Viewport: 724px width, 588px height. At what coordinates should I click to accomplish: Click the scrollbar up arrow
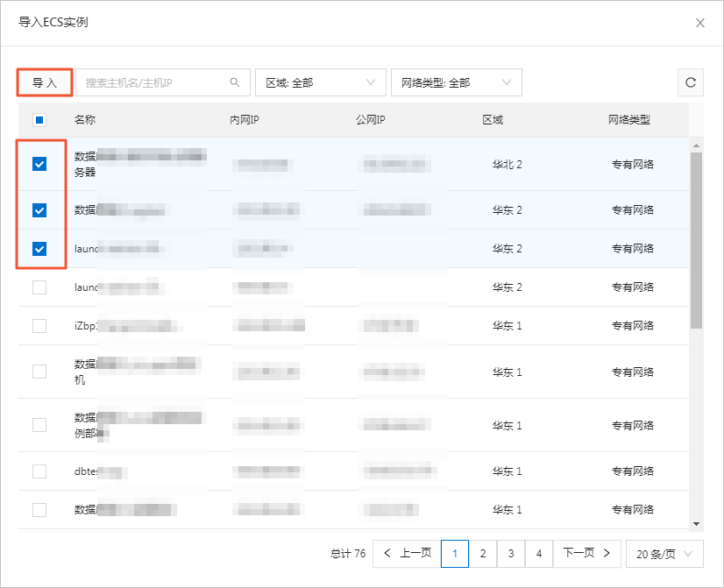(x=696, y=145)
